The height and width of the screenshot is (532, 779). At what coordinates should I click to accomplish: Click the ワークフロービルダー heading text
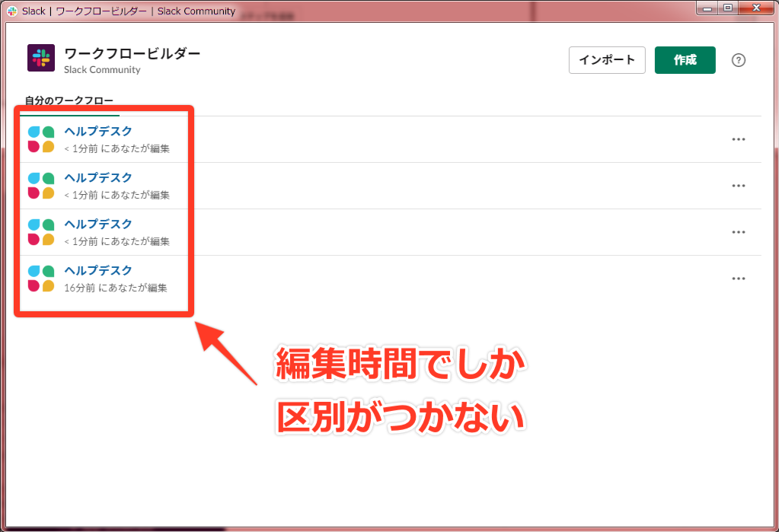(x=132, y=53)
